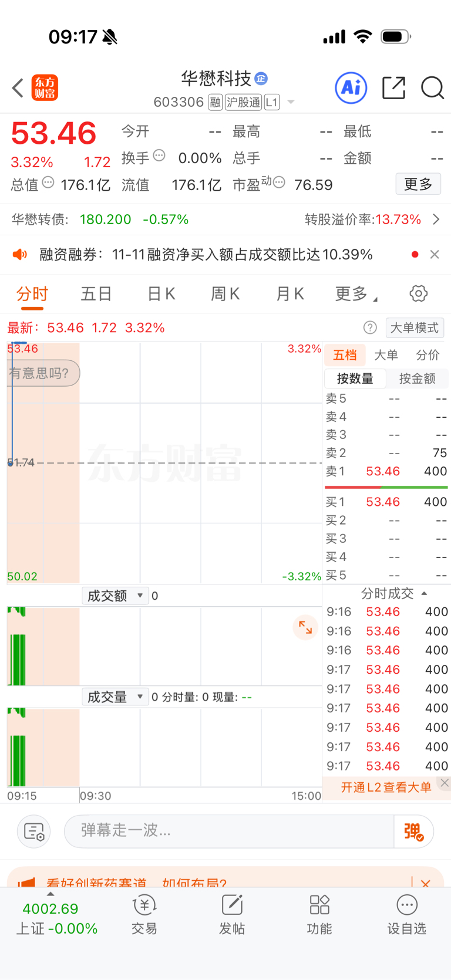The width and height of the screenshot is (451, 980).
Task: Toggle the 弹 danmaku switch
Action: (414, 831)
